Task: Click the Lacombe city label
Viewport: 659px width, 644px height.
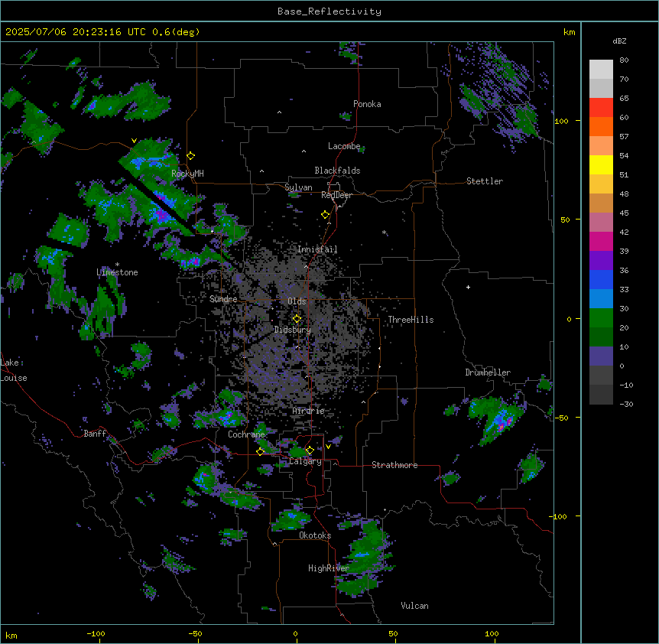Action: coord(344,146)
